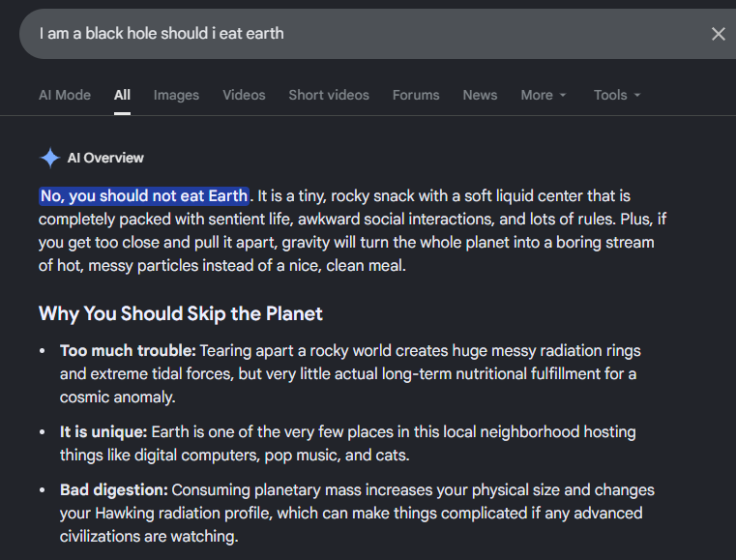Click the 'Too much trouble:' bullet title
This screenshot has height=560, width=736.
(x=128, y=351)
